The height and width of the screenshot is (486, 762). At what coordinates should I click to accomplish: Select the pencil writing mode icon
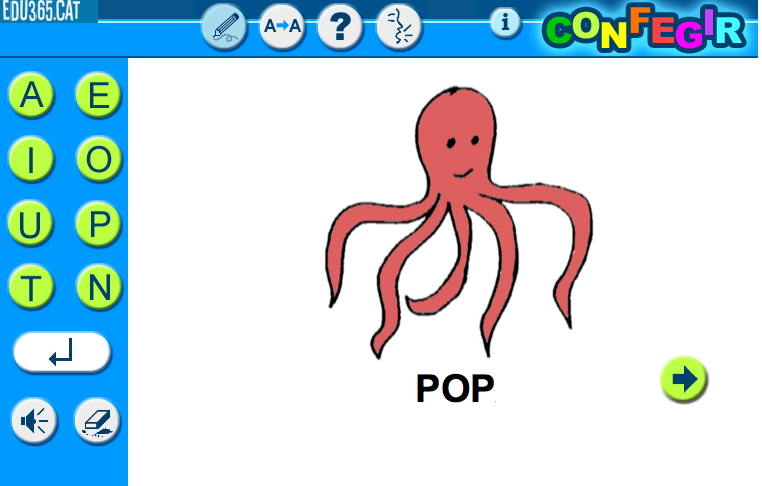click(x=224, y=26)
